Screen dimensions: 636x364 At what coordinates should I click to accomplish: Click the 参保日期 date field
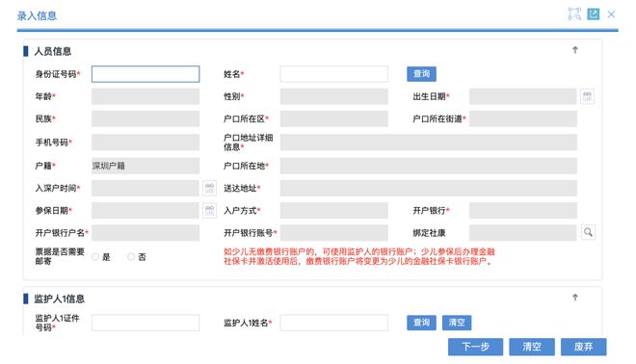click(x=146, y=210)
